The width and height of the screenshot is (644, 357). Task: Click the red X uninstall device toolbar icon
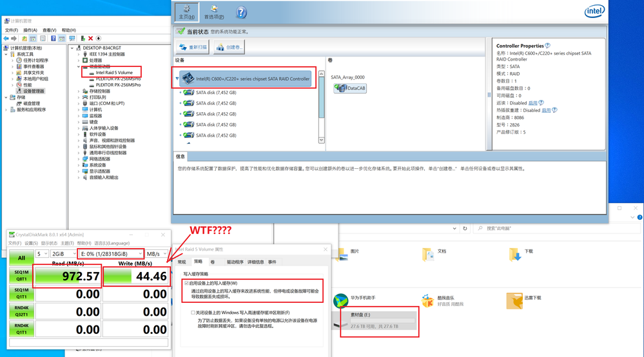(x=90, y=39)
